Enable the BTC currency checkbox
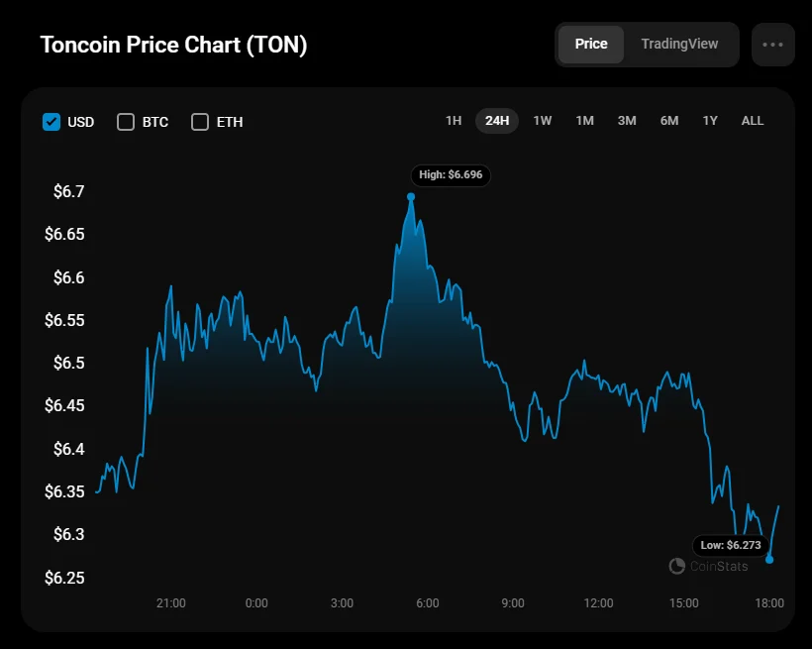 [126, 122]
